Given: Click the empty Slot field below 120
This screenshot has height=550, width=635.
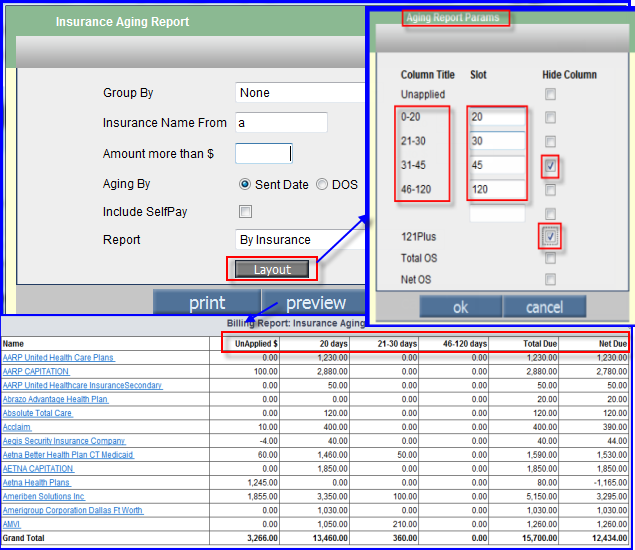Looking at the screenshot, I should [497, 213].
